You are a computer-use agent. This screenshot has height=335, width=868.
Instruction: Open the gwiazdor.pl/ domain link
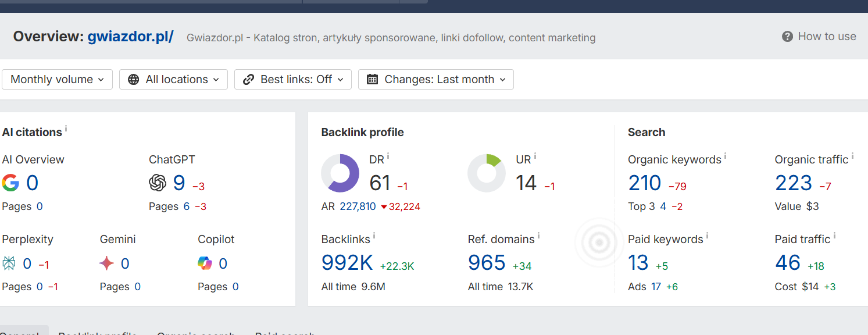[x=130, y=37]
